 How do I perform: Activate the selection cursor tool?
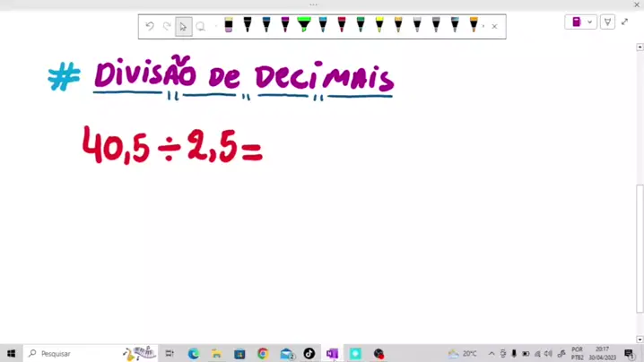(183, 26)
